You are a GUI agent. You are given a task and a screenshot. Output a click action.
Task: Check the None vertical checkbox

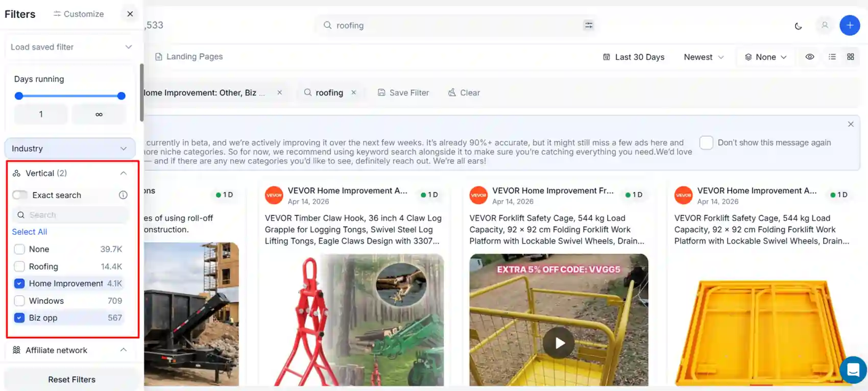click(19, 249)
